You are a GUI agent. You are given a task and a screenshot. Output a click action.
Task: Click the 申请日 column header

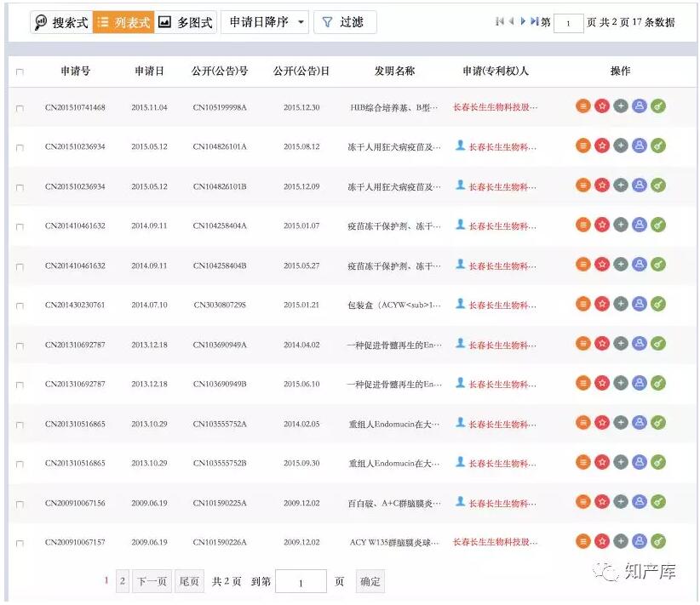tap(150, 71)
